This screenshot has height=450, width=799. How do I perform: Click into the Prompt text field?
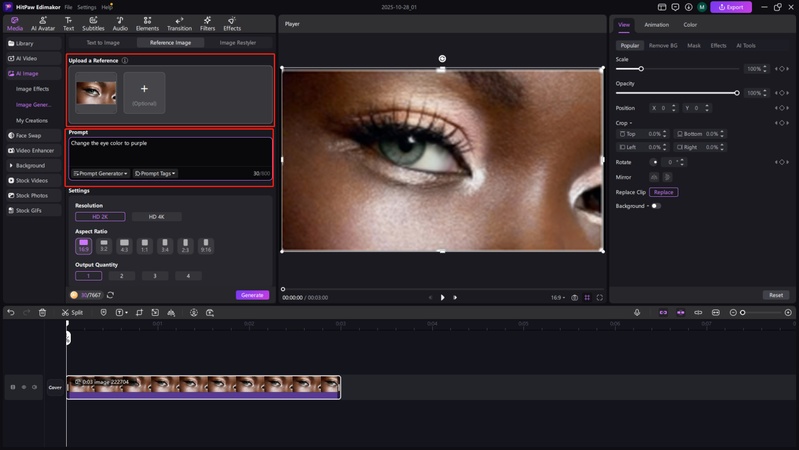(x=170, y=151)
